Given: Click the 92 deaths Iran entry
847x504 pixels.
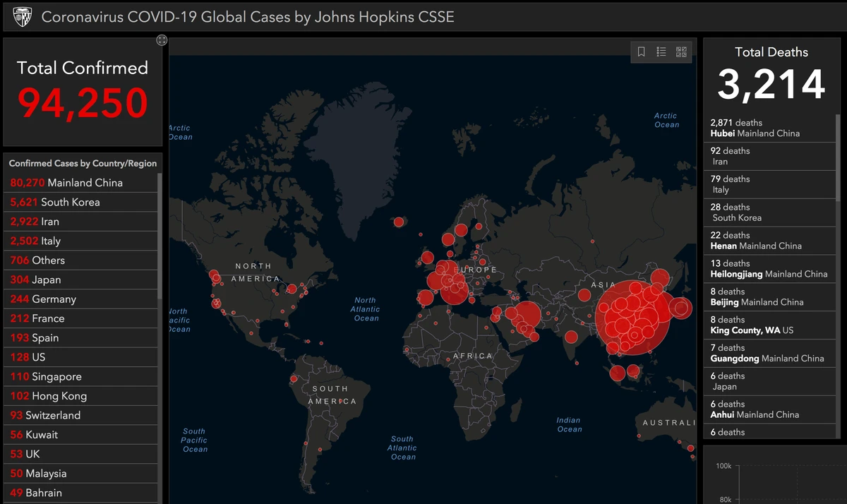Looking at the screenshot, I should click(x=770, y=156).
